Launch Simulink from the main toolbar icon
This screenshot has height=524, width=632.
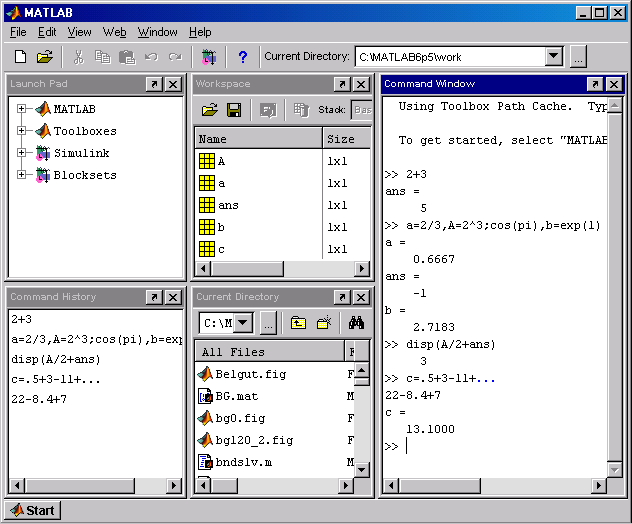pos(209,57)
